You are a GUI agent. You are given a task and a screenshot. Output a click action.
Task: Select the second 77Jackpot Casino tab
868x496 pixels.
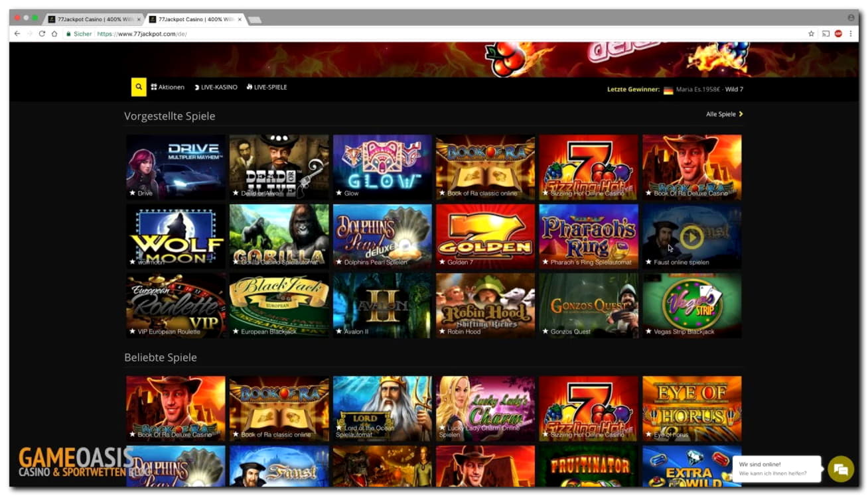194,19
